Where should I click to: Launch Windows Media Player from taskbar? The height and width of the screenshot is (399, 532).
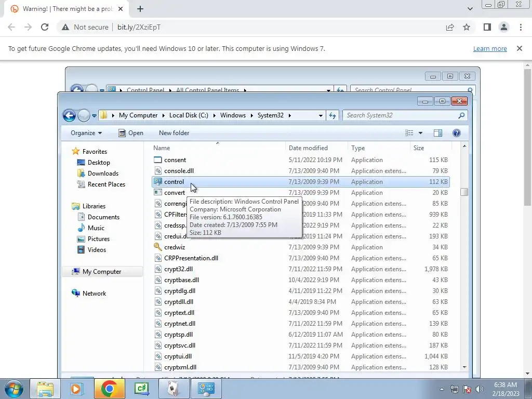(76, 389)
